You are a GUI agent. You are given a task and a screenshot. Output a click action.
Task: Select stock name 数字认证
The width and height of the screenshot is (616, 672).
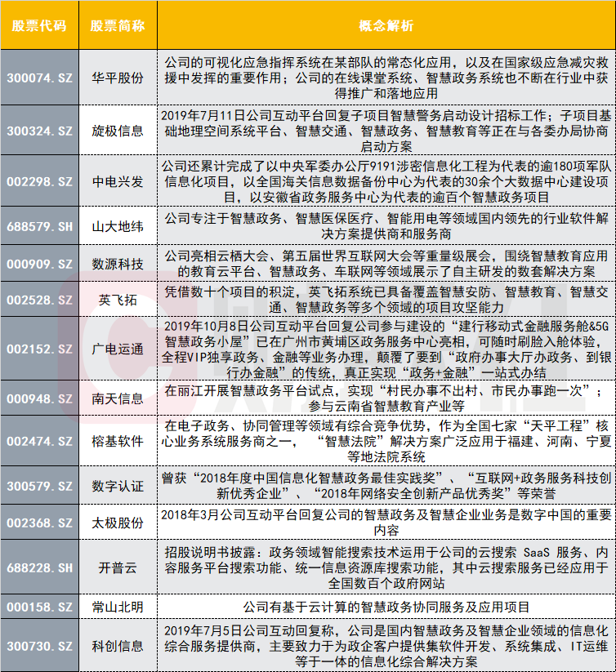[118, 486]
